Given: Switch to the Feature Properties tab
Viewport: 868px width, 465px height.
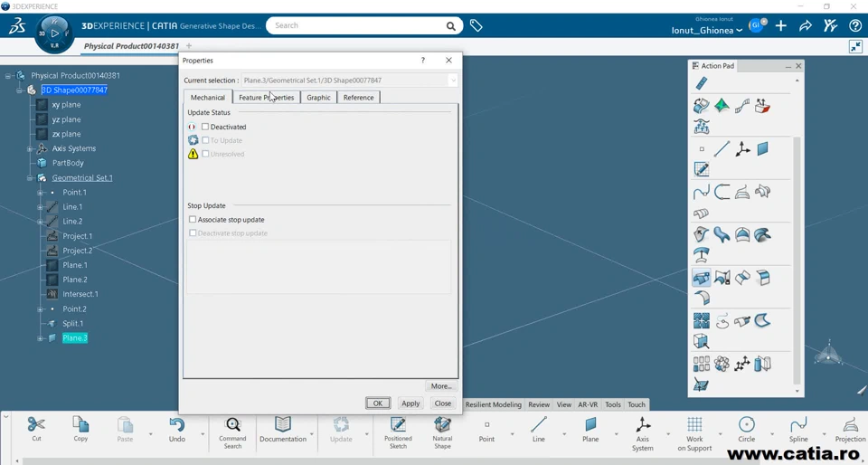Looking at the screenshot, I should click(x=266, y=98).
